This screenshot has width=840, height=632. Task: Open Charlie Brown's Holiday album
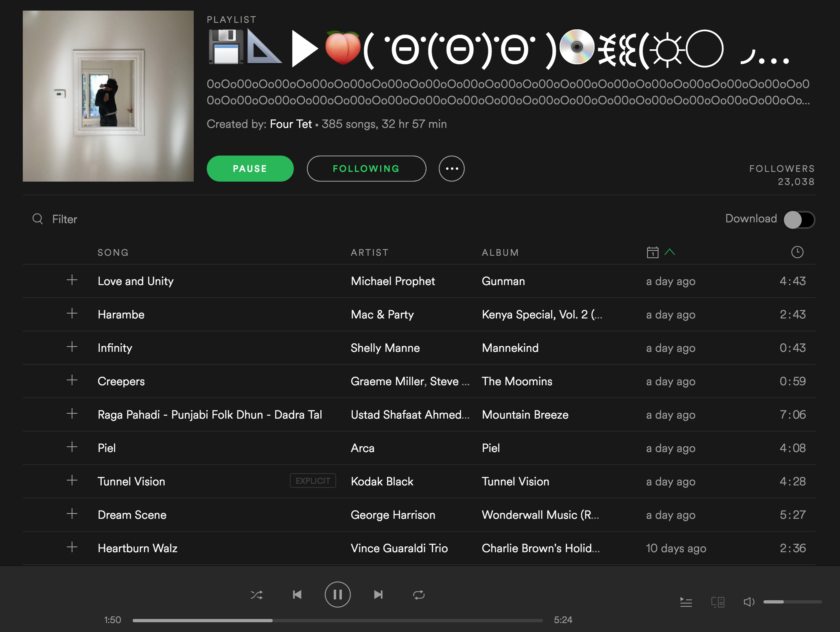coord(541,548)
